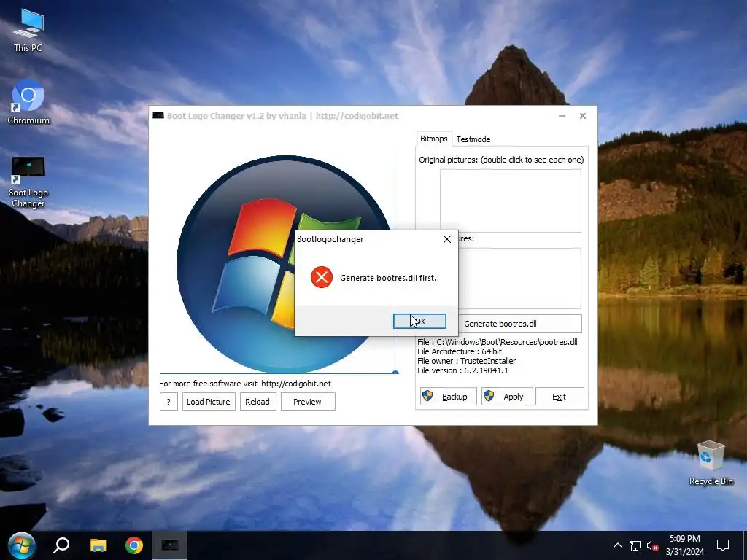Click the muted volume tray icon
Screen dimensions: 747x560
click(x=653, y=545)
